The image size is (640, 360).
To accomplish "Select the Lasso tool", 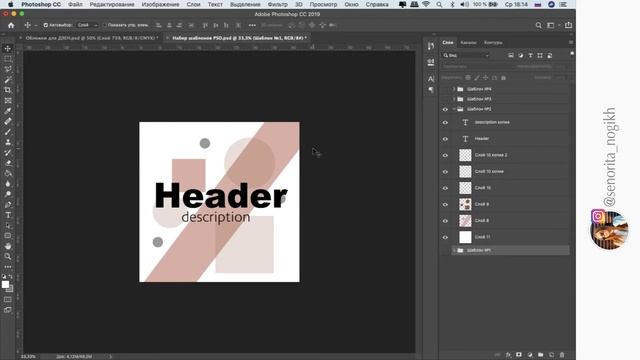I will click(x=8, y=69).
